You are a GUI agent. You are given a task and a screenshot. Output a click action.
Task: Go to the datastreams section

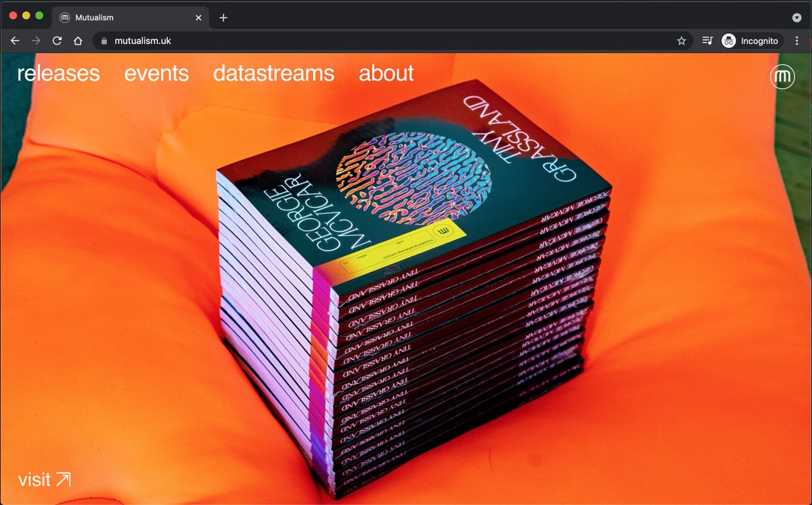coord(273,73)
